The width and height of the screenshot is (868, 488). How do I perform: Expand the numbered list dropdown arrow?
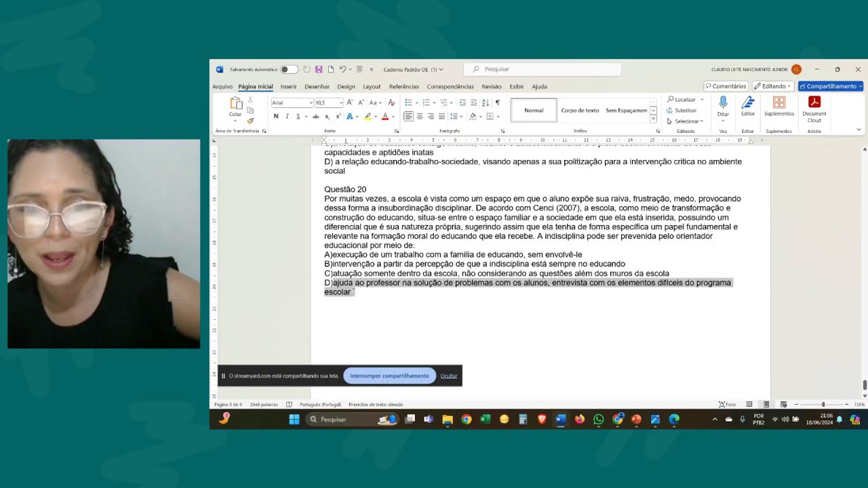[434, 103]
